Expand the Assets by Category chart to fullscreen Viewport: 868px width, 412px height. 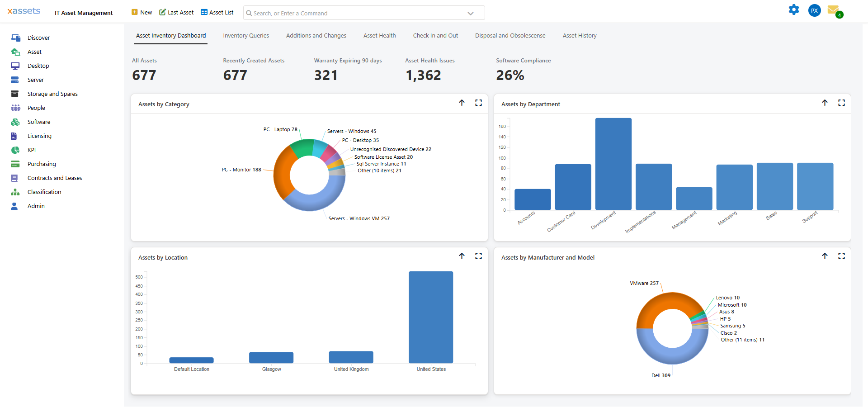[x=478, y=103]
